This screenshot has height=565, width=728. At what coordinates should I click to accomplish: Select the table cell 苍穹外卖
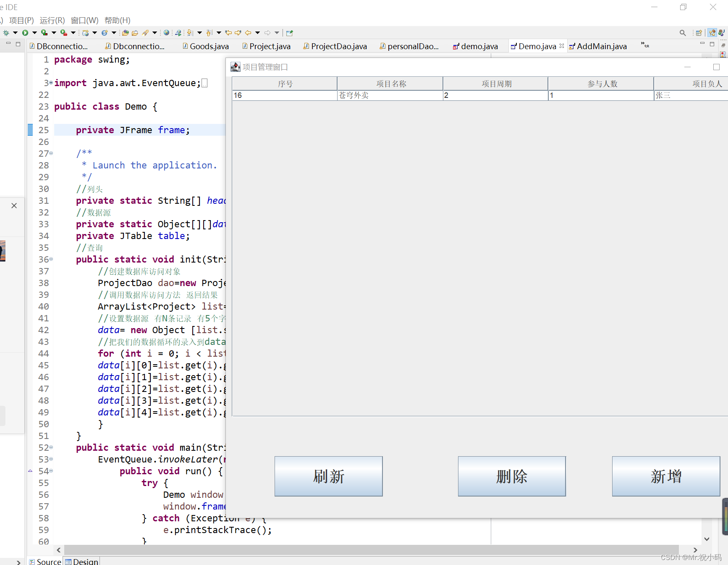390,95
